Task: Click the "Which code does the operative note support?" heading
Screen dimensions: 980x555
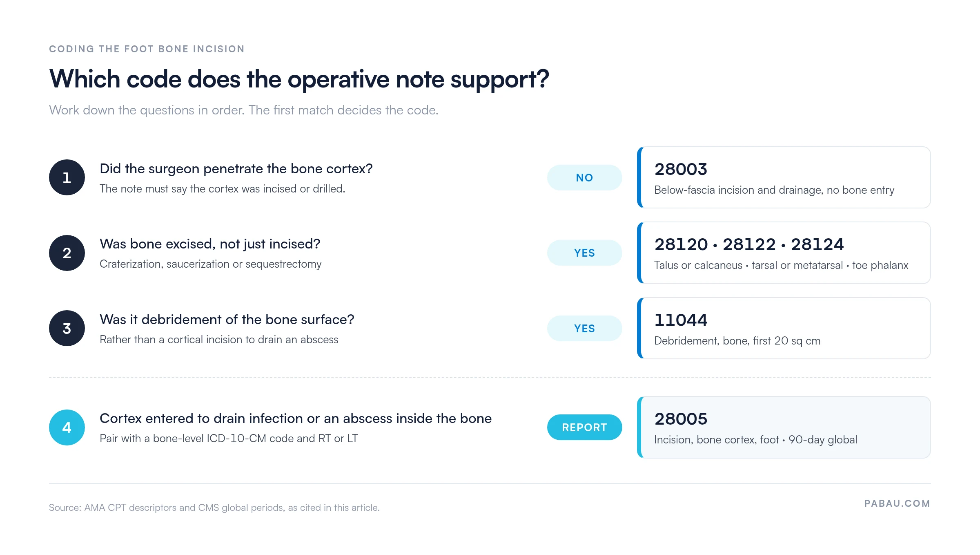Action: point(299,79)
